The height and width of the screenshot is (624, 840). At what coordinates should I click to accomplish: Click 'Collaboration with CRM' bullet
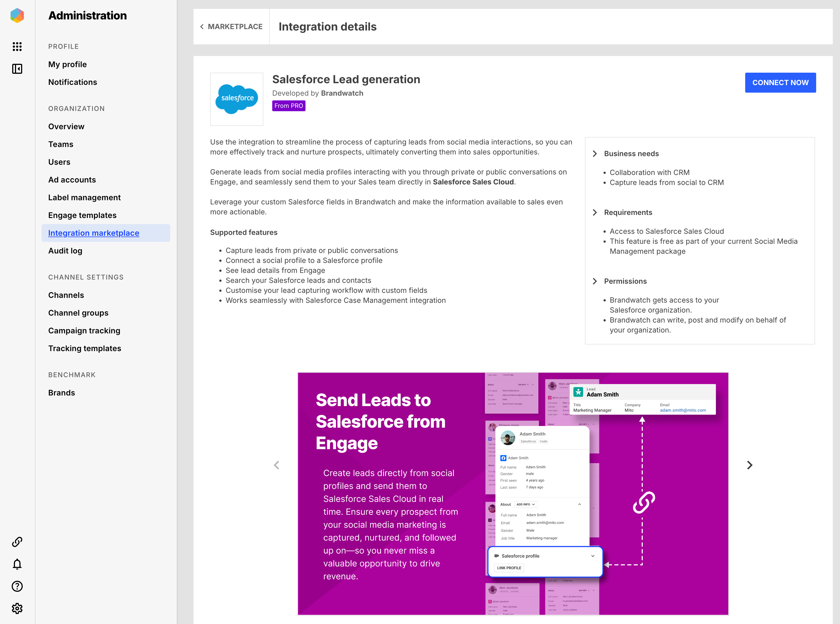pyautogui.click(x=650, y=173)
